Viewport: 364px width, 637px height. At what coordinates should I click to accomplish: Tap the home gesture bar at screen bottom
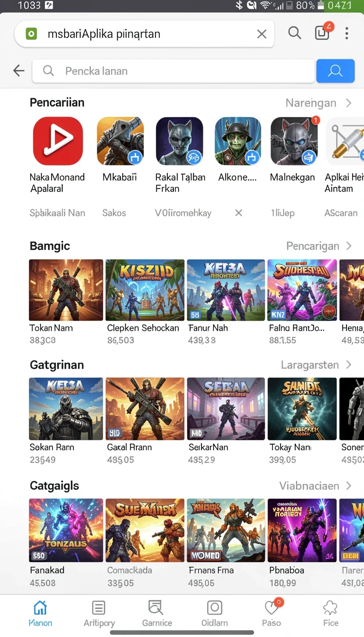[182, 633]
